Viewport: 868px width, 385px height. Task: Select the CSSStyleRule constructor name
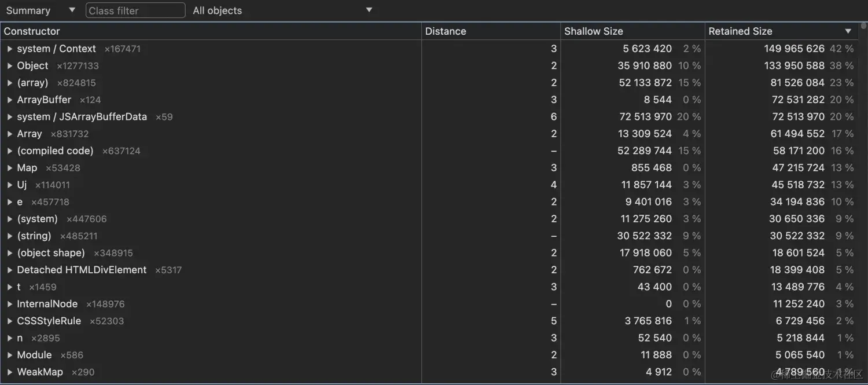tap(49, 321)
